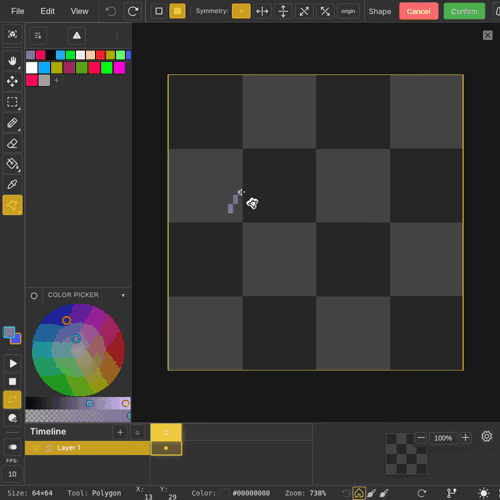This screenshot has height=500, width=500.
Task: Select the frame 1 header in timeline
Action: pos(166,432)
